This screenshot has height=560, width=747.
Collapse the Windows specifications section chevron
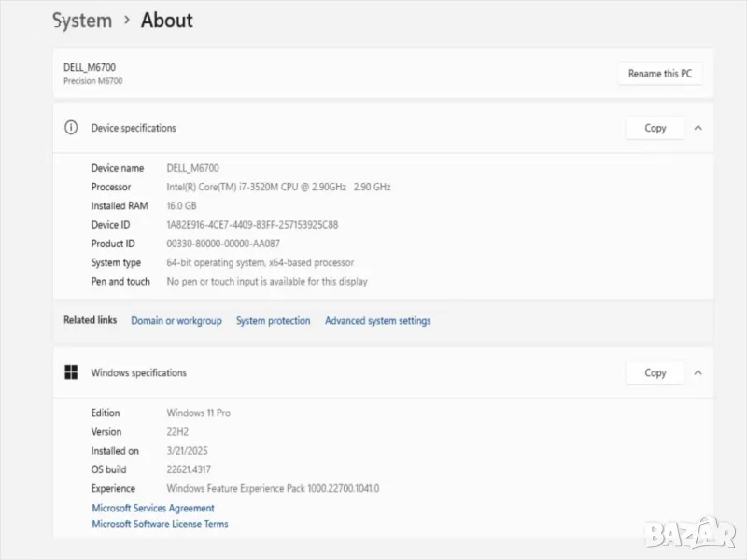[698, 372]
